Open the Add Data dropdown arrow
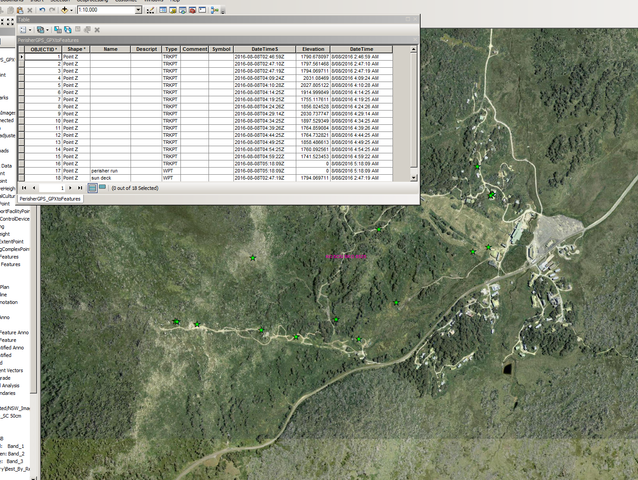638x480 pixels. [72, 10]
